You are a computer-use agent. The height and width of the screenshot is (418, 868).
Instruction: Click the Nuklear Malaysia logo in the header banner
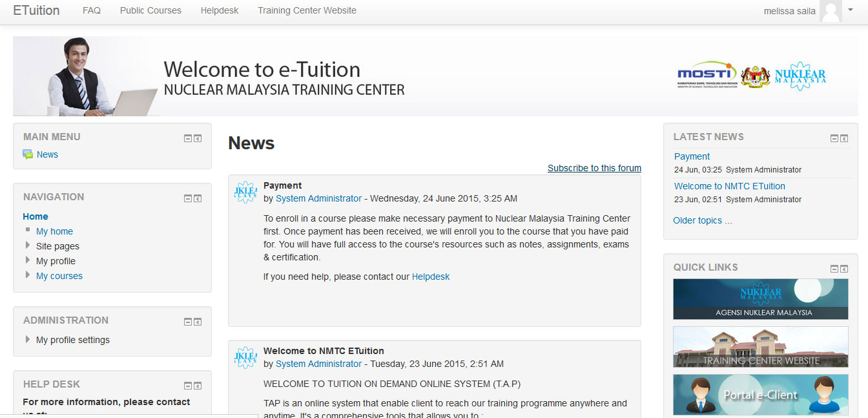click(x=800, y=76)
